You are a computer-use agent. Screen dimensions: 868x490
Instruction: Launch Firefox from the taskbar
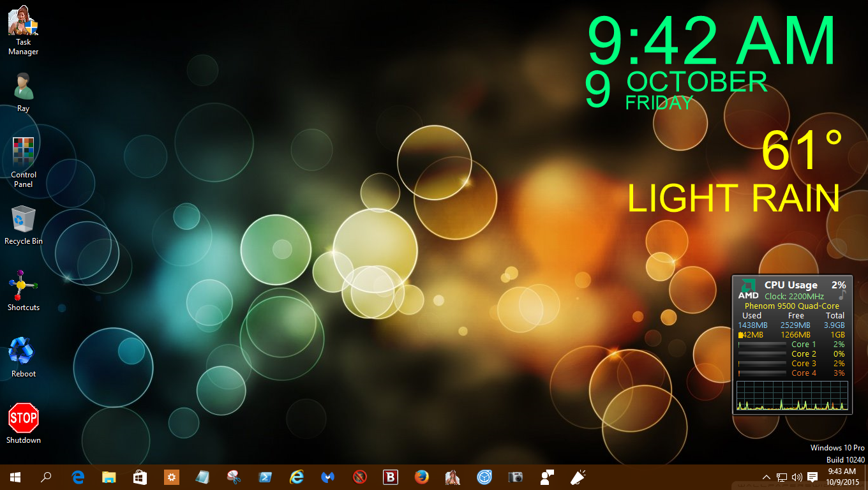coord(421,477)
